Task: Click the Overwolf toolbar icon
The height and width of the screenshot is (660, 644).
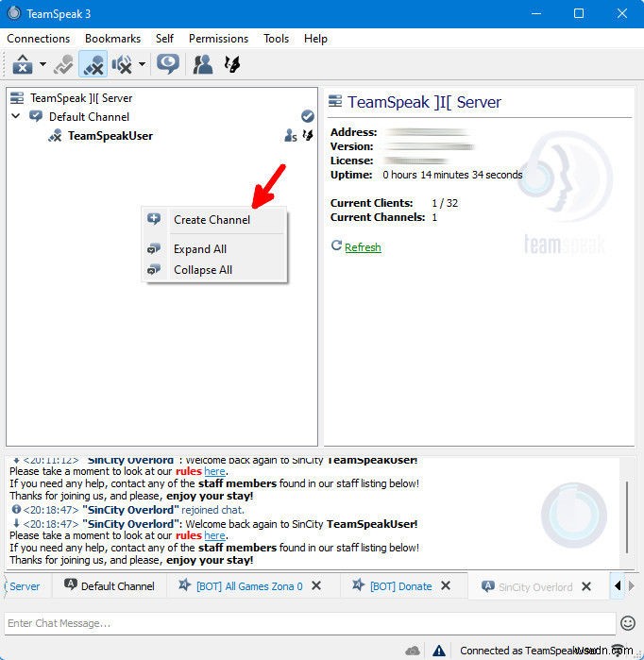Action: [x=232, y=64]
